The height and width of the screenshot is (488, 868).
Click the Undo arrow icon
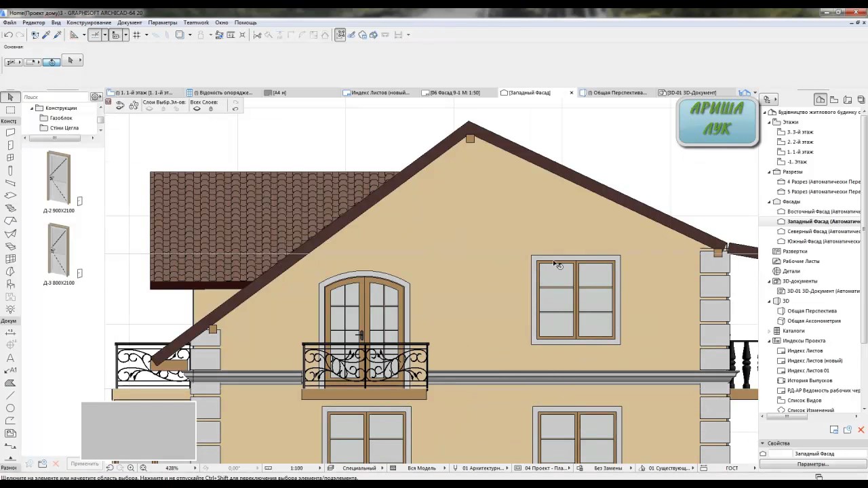(x=9, y=35)
